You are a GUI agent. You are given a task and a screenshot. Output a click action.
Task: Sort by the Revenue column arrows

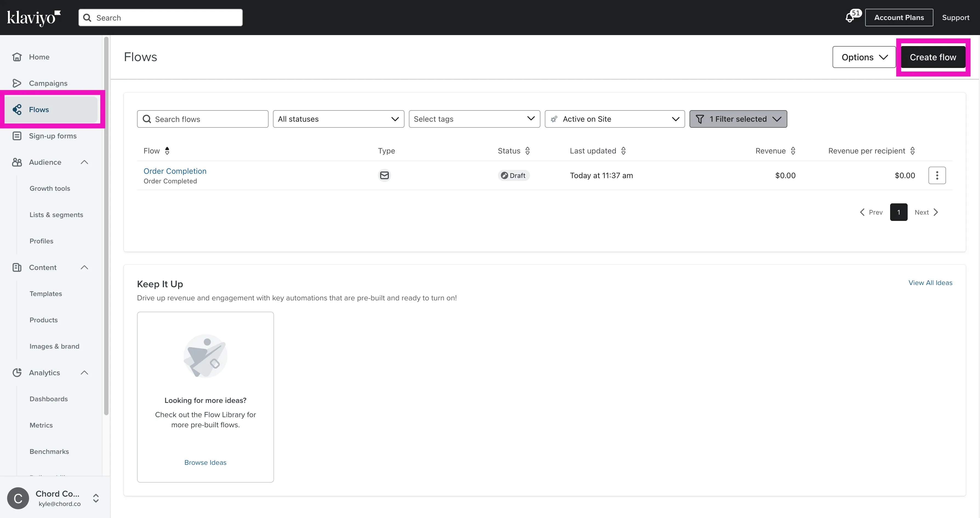[x=793, y=151]
